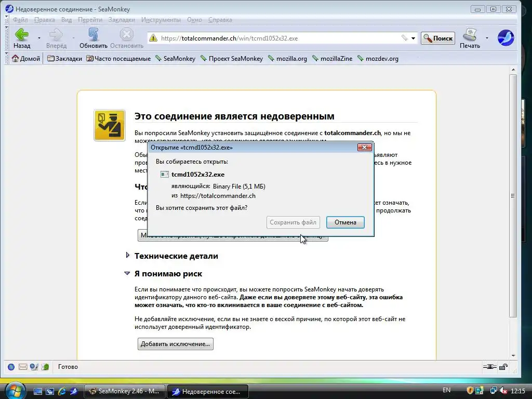Open the Закладки menu
The width and height of the screenshot is (532, 399).
pos(122,20)
